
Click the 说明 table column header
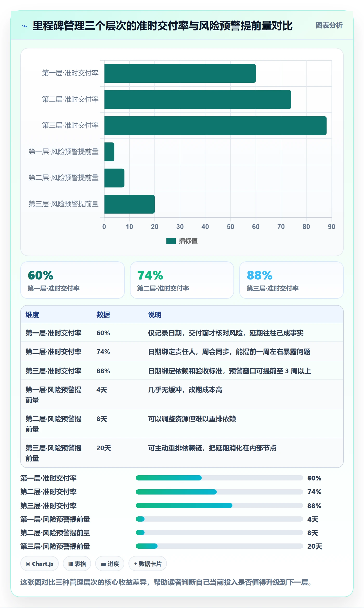[155, 315]
